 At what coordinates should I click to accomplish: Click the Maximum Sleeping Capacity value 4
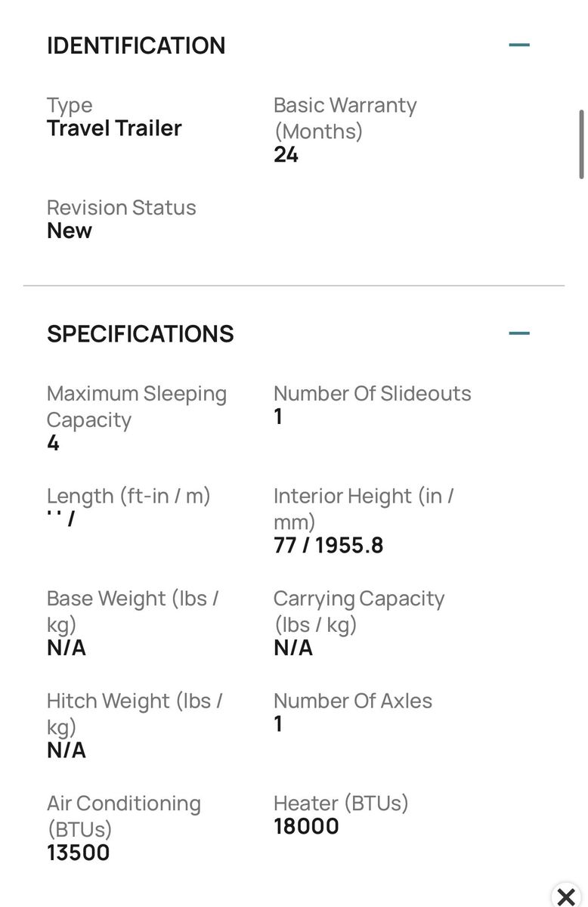click(x=53, y=443)
